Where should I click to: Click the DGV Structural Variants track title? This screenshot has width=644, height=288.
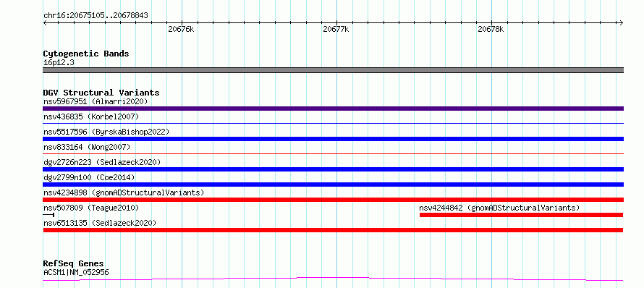(101, 93)
